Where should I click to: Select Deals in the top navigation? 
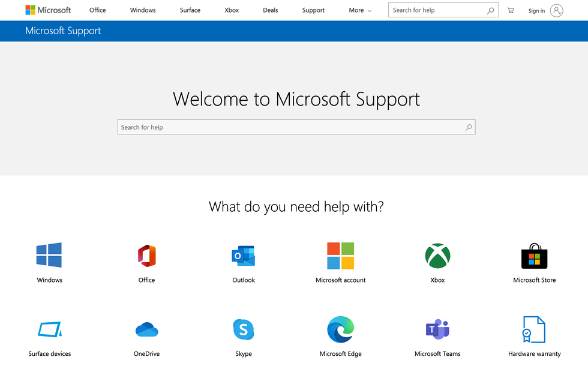click(x=270, y=10)
